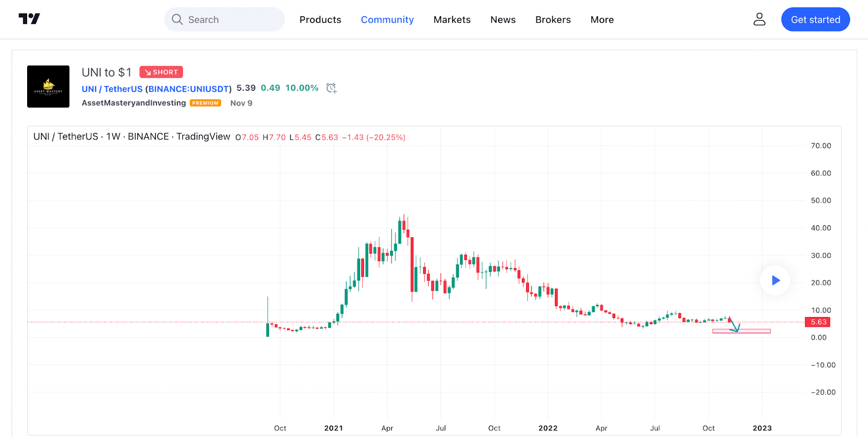Click the 10.00% change value

tap(302, 88)
